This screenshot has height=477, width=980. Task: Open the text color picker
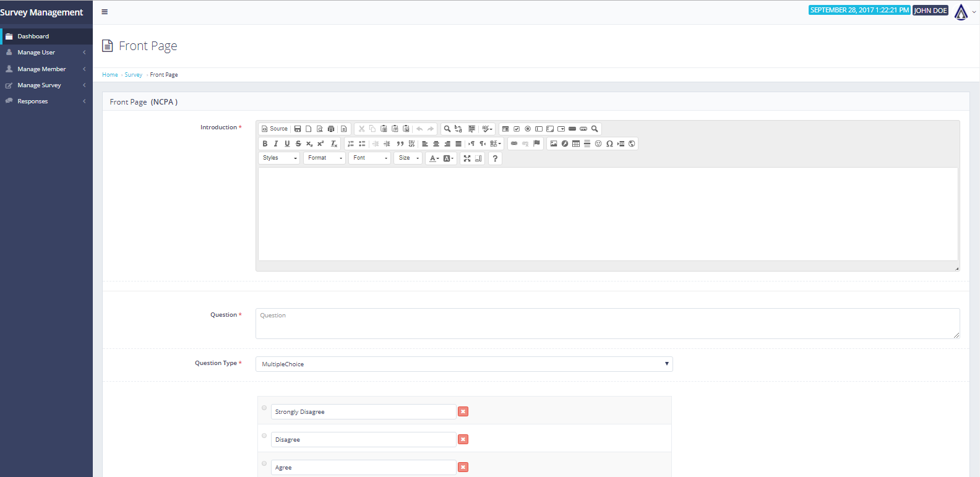(434, 158)
